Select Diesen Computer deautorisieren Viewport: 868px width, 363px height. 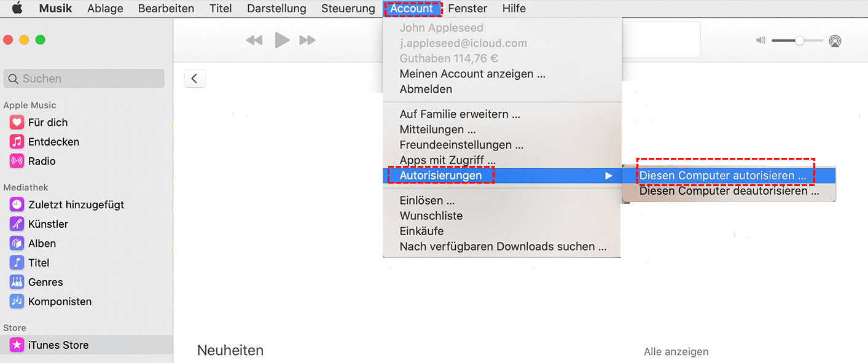click(x=729, y=191)
